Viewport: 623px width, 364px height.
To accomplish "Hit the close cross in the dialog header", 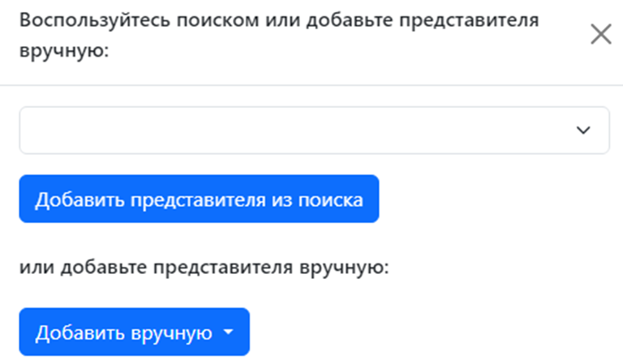I will point(600,35).
